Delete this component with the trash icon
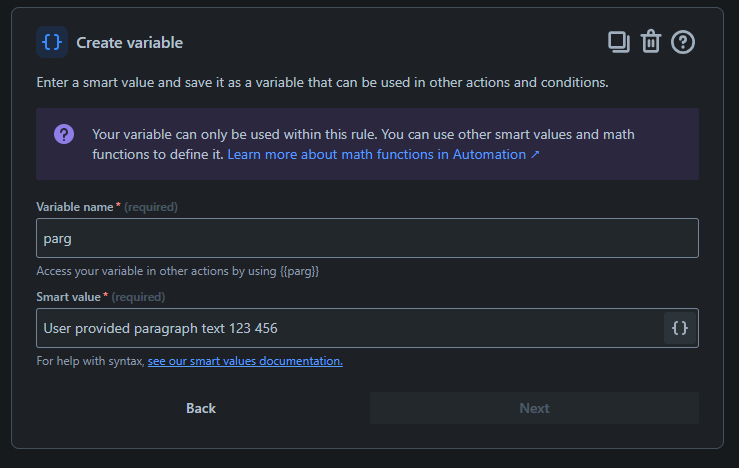Screen dimensions: 739x468 point(651,42)
